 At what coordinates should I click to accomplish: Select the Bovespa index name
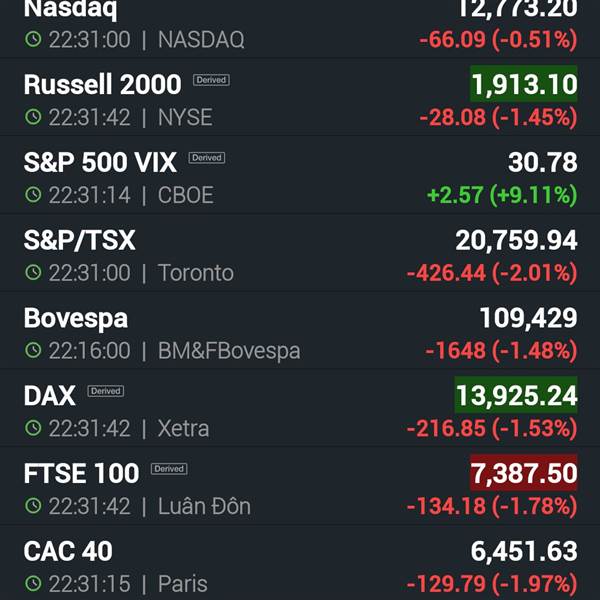(75, 318)
